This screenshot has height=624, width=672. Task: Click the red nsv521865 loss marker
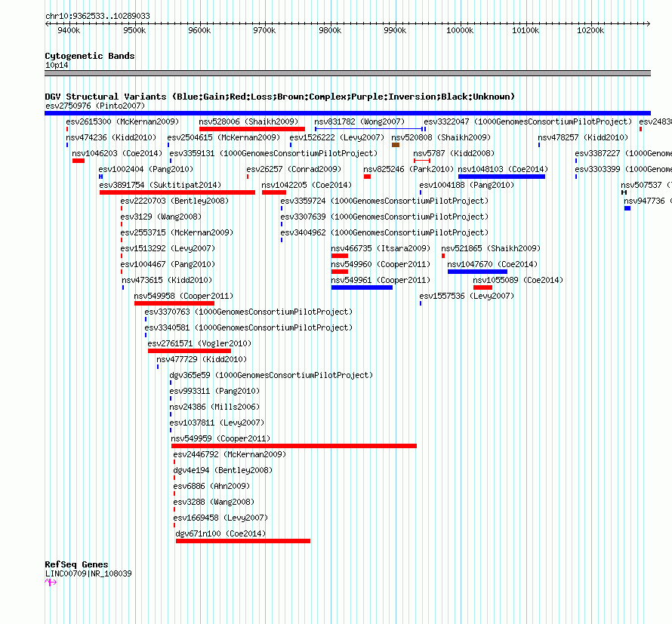[443, 256]
